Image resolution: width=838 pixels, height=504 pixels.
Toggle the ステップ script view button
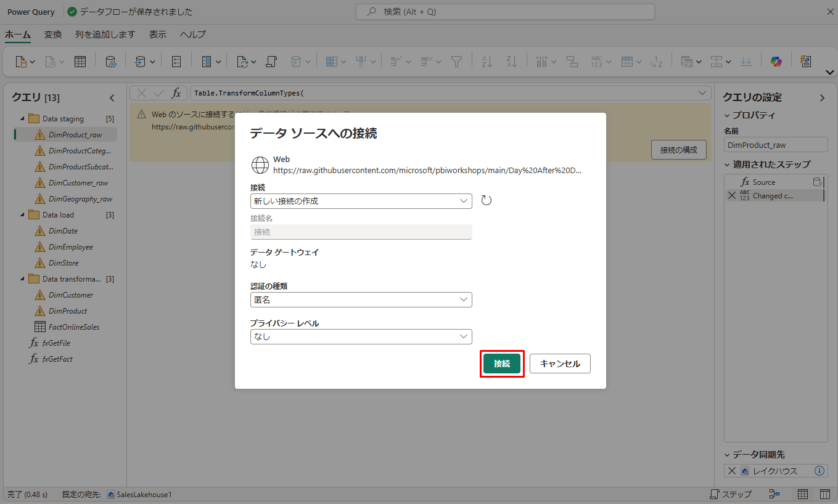[x=731, y=494]
